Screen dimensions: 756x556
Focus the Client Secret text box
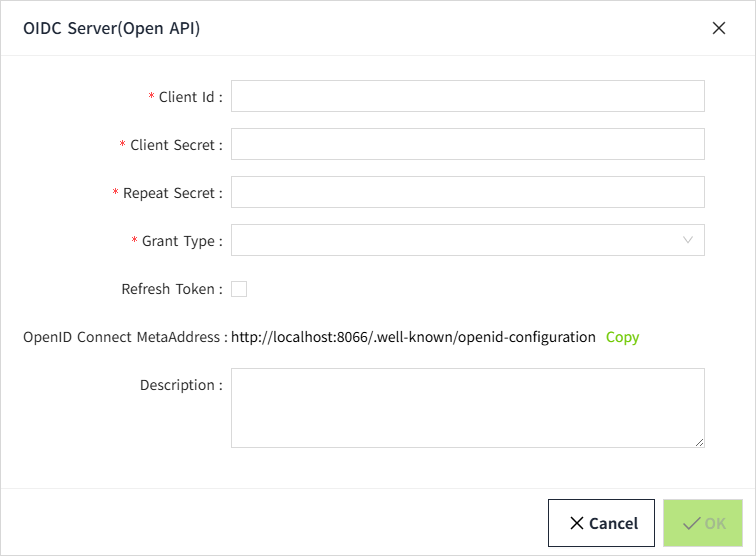coord(467,144)
